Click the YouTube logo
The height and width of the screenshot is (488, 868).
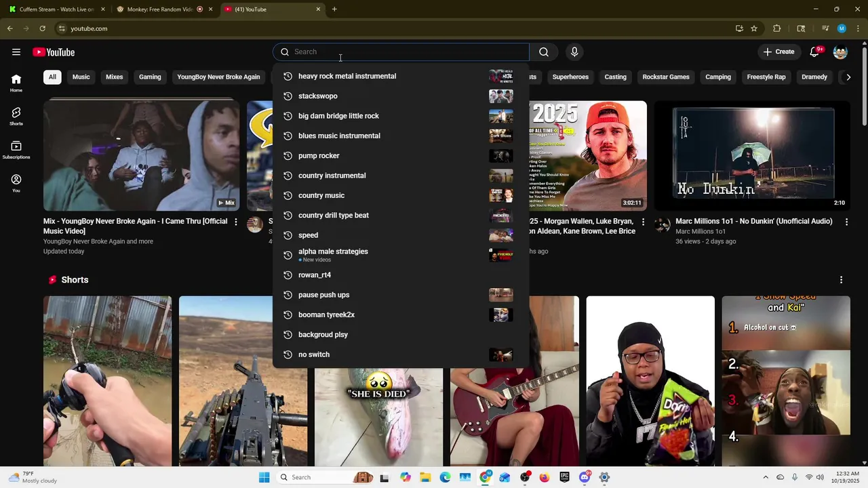(x=54, y=52)
